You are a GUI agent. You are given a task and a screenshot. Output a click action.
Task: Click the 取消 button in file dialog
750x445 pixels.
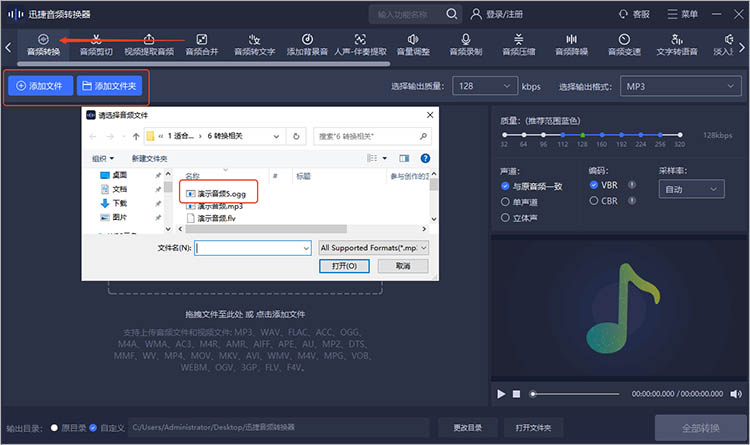(x=403, y=266)
